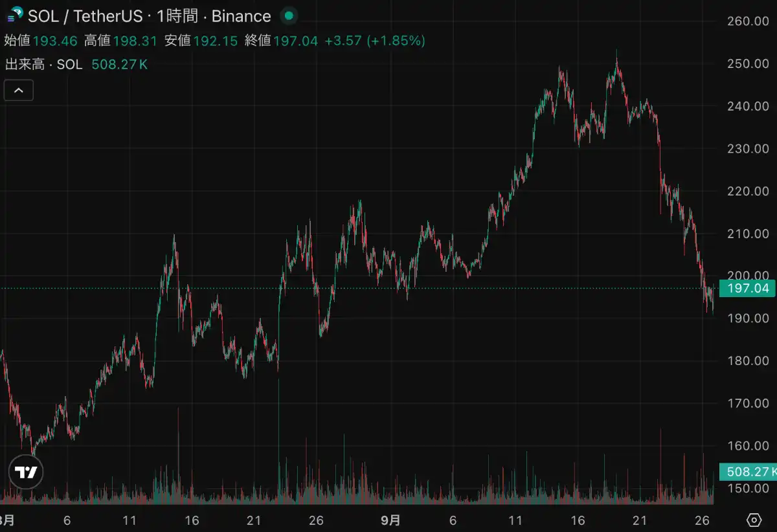The width and height of the screenshot is (777, 532).
Task: Click the SOL / TetherUS symbol title
Action: 85,16
